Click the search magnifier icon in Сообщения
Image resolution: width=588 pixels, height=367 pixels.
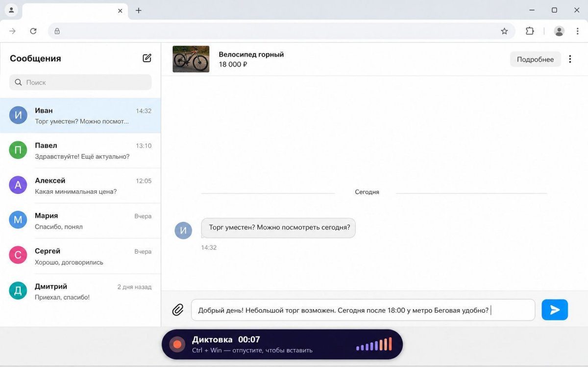(x=18, y=82)
